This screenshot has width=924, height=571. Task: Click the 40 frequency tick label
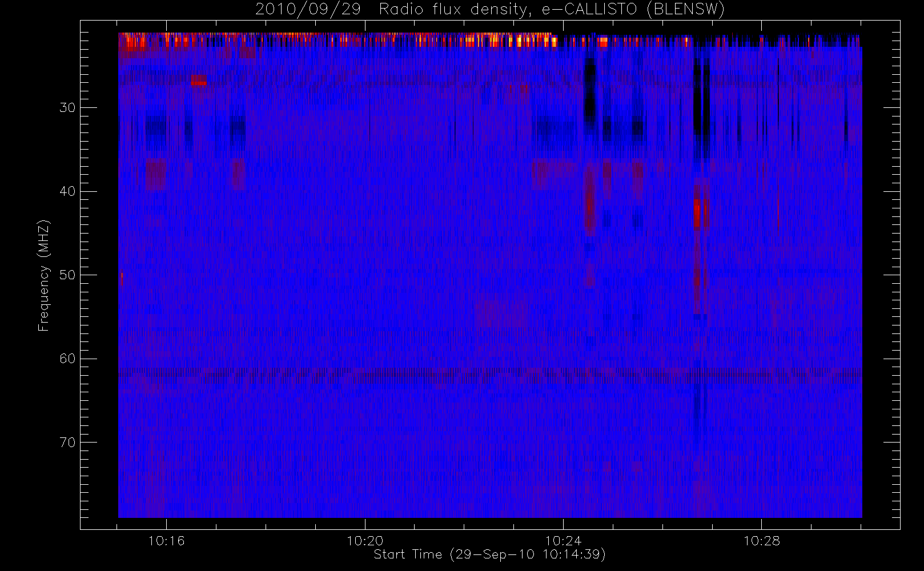pos(67,191)
